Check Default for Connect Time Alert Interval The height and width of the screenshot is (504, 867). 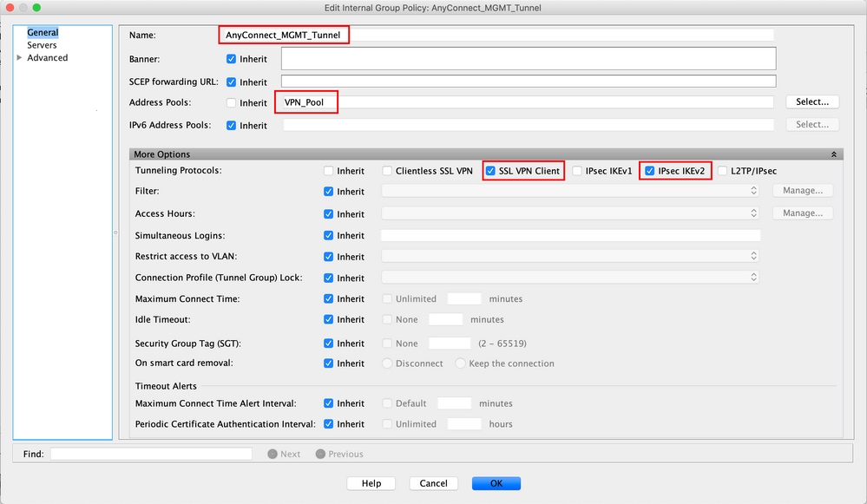(x=387, y=403)
